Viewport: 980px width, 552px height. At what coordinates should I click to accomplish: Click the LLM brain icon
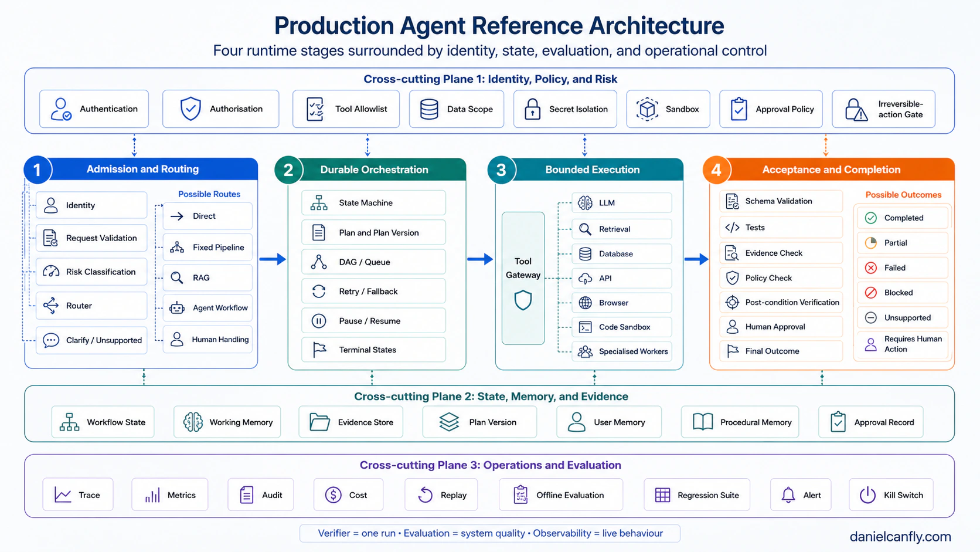coord(585,203)
